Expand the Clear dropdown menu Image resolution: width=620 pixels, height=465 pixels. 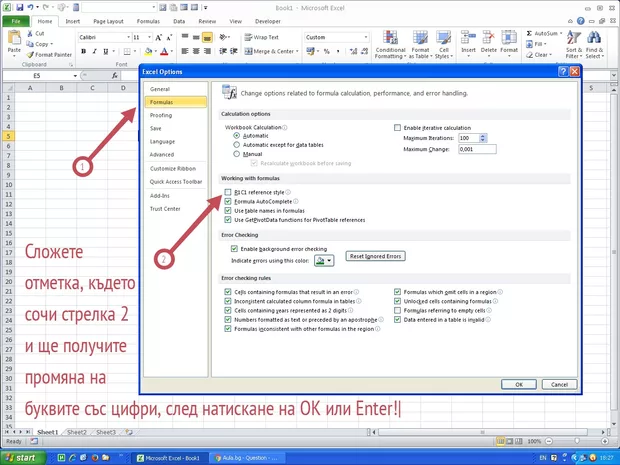(550, 55)
